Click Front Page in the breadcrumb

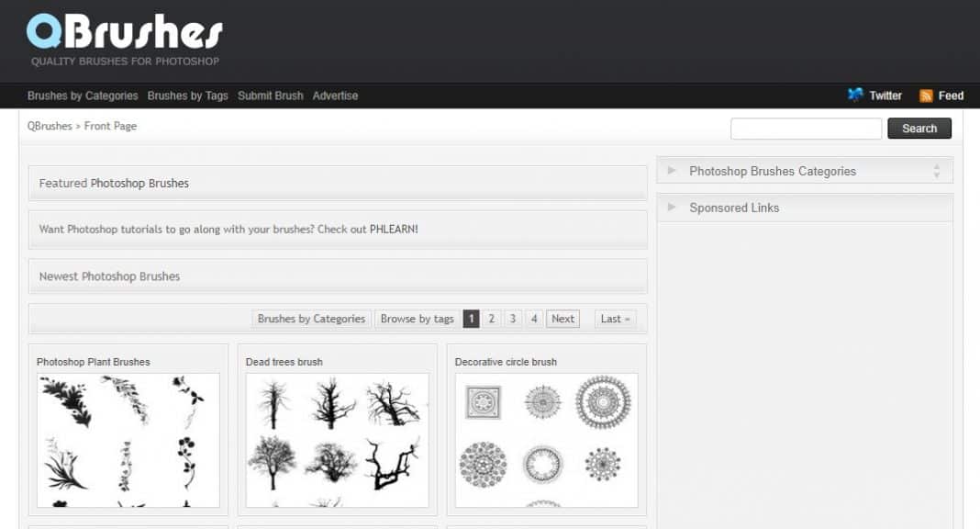point(110,126)
